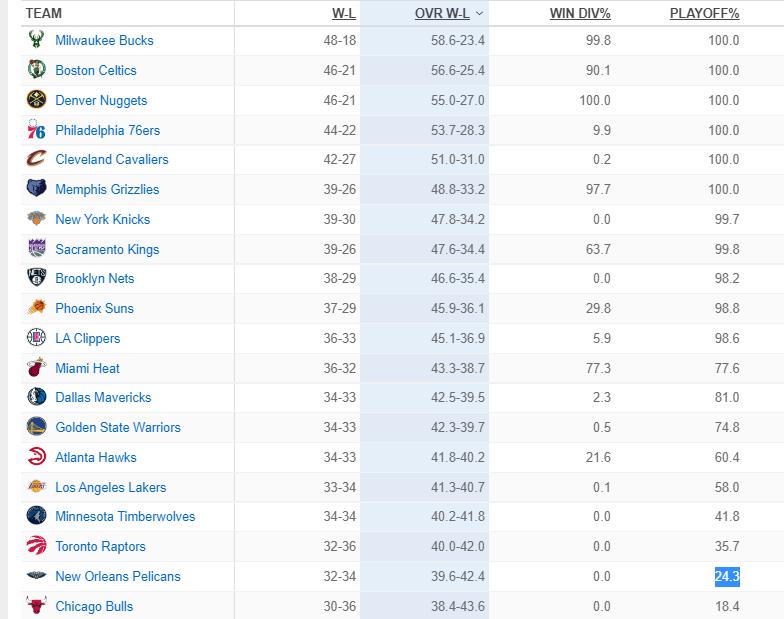Click the Phoenix Suns team logo

tap(36, 308)
